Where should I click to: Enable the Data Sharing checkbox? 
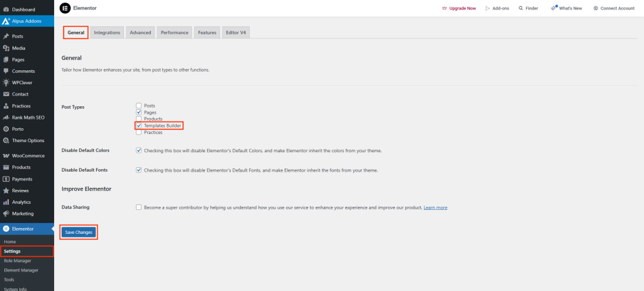(138, 207)
